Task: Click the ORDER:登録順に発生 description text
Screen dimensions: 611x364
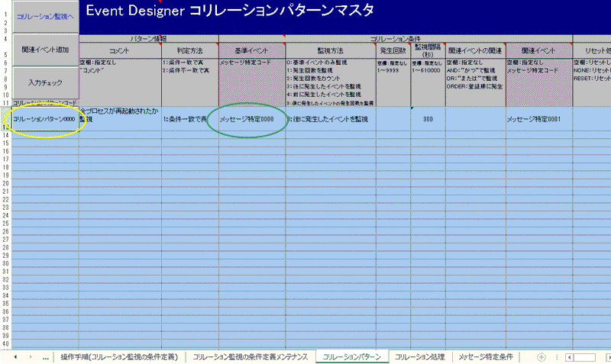Action: 474,86
